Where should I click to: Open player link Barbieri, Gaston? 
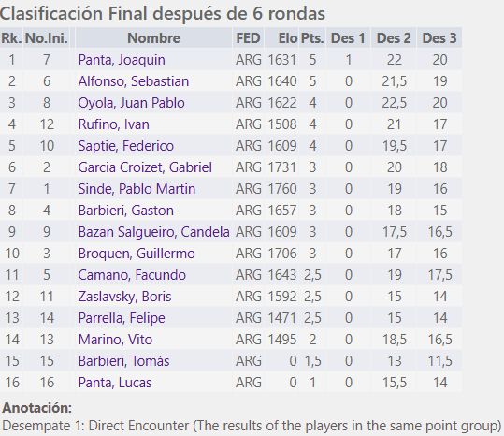click(x=125, y=211)
